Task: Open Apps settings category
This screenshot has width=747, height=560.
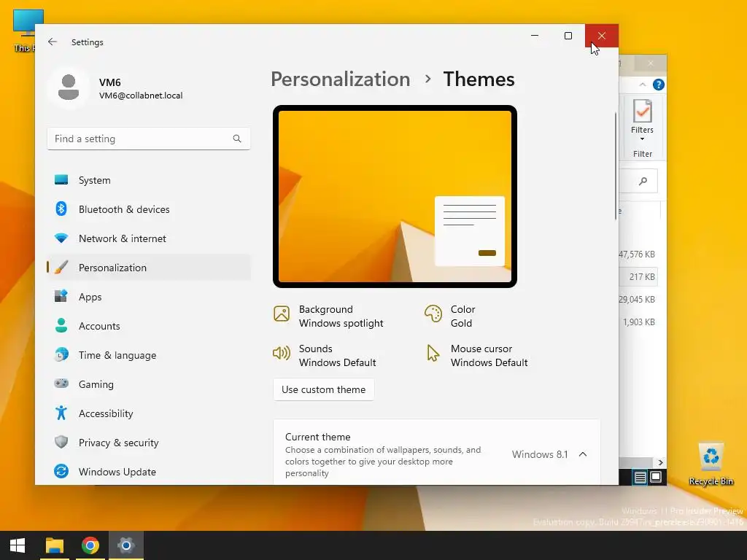Action: point(149,297)
